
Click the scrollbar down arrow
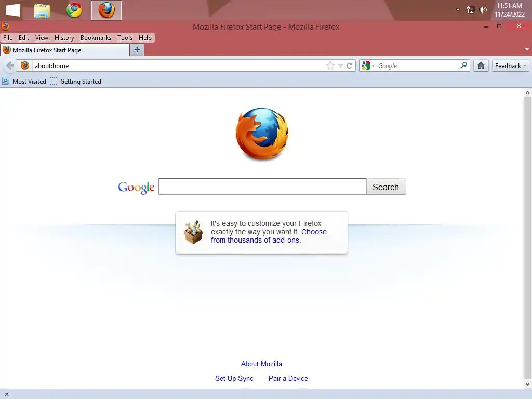(528, 384)
